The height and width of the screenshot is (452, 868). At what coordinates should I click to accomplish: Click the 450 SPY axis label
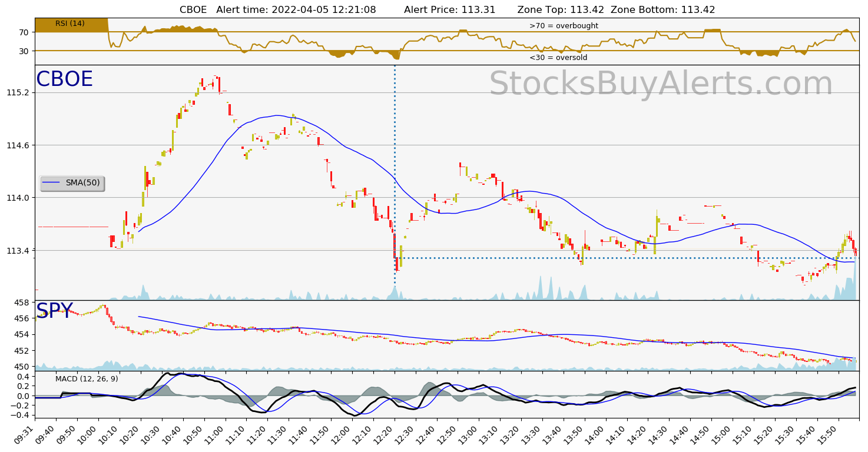click(22, 367)
